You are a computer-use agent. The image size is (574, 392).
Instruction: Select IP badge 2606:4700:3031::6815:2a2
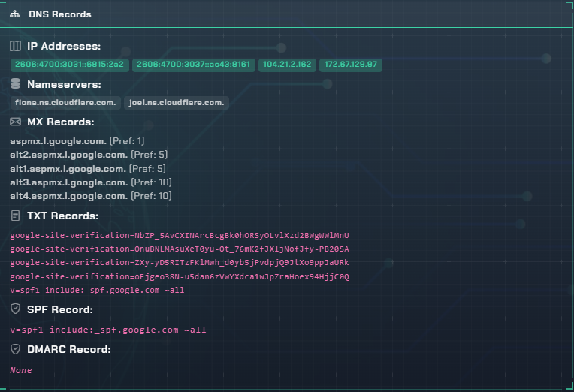pyautogui.click(x=69, y=65)
